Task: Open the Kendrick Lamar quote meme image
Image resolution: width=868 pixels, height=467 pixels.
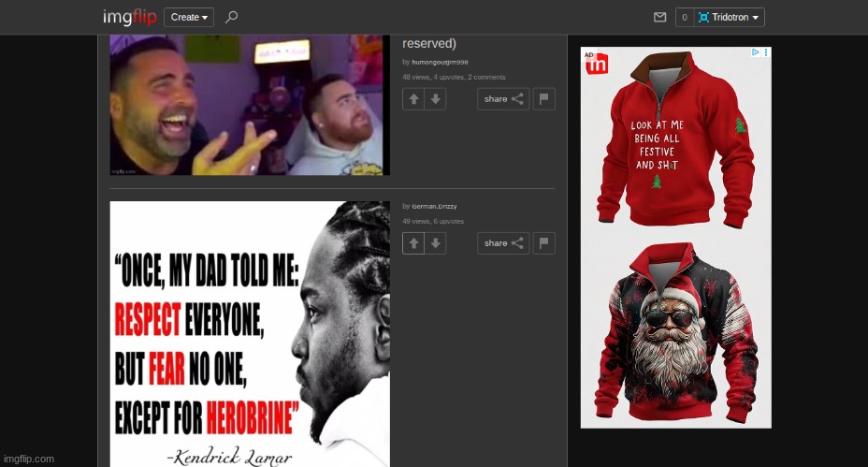Action: pyautogui.click(x=250, y=334)
